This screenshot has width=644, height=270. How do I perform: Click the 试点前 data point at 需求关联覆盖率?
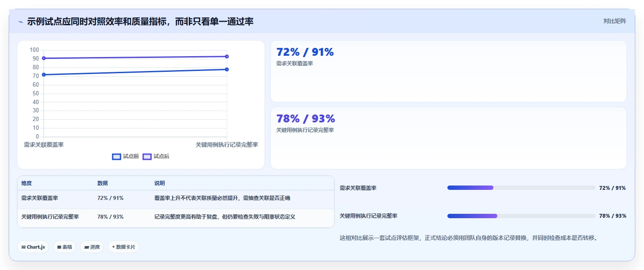pos(44,75)
